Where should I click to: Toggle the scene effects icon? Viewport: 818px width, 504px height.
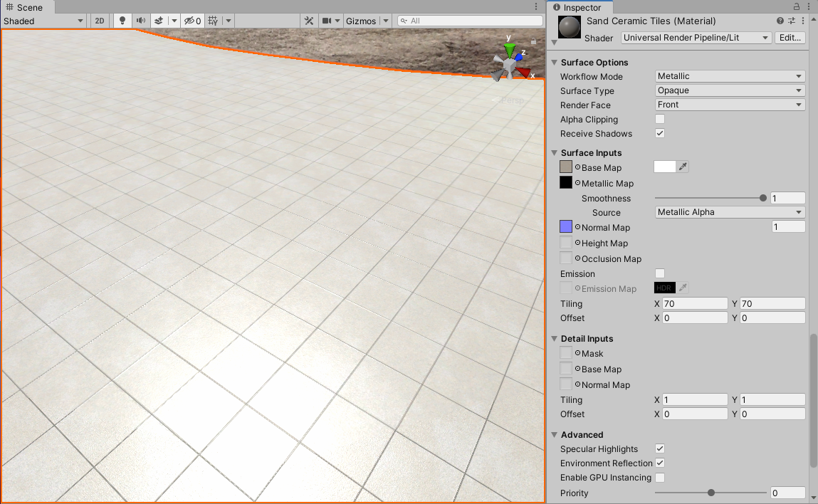tap(159, 21)
